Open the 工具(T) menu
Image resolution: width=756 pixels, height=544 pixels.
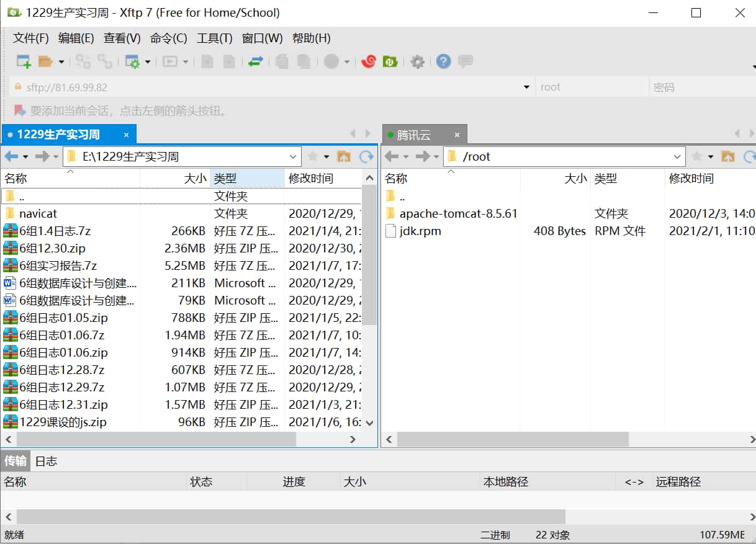(214, 38)
